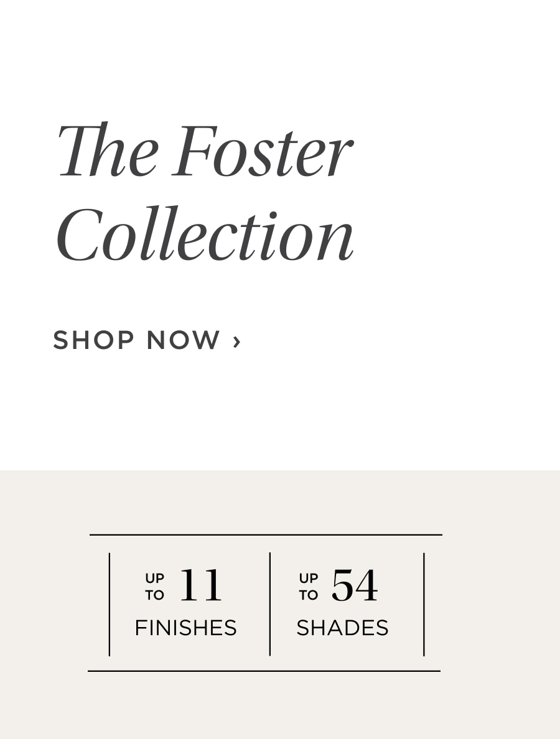Image resolution: width=560 pixels, height=739 pixels.
Task: Click the number 11 in the finishes box
Action: point(200,585)
